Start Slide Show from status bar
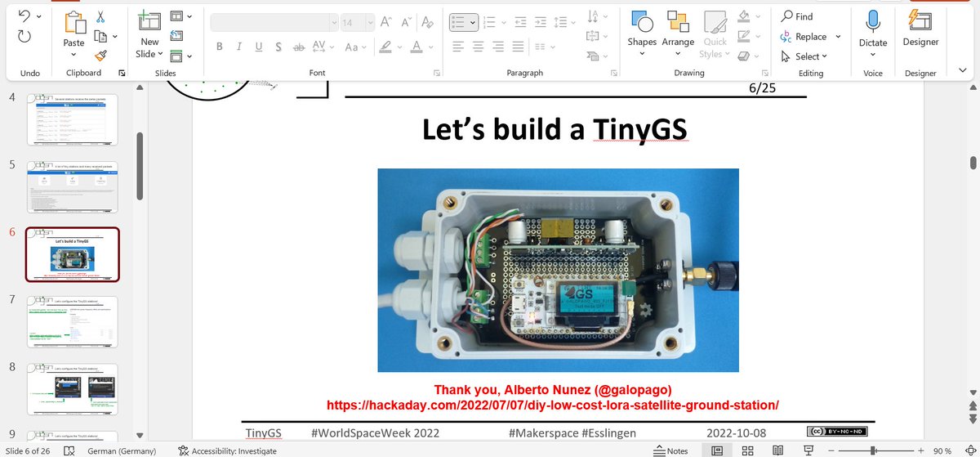Screen dimensions: 980x457 point(808,450)
